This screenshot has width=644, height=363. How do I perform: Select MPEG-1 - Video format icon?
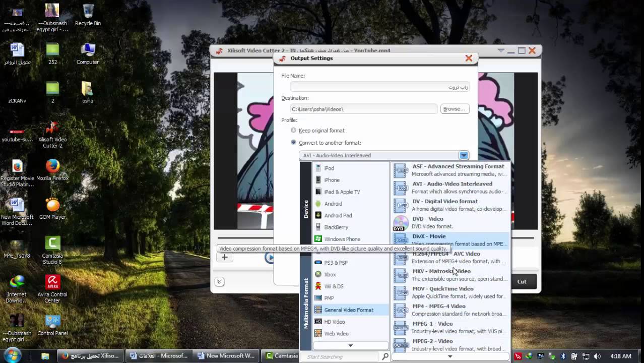click(x=401, y=328)
